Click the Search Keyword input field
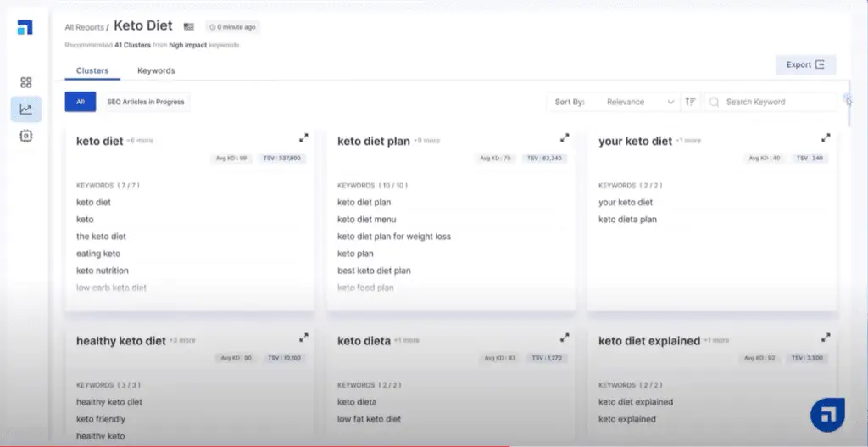The height and width of the screenshot is (447, 868). click(x=771, y=102)
